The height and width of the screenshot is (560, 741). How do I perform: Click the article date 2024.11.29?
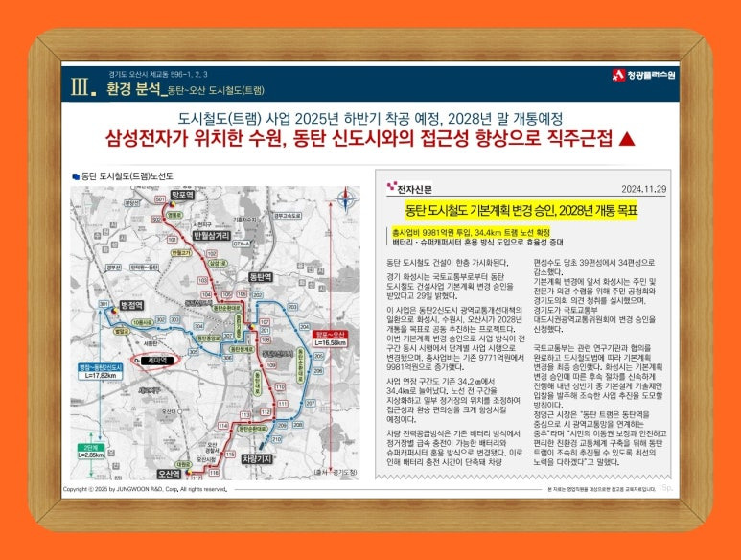coord(643,189)
